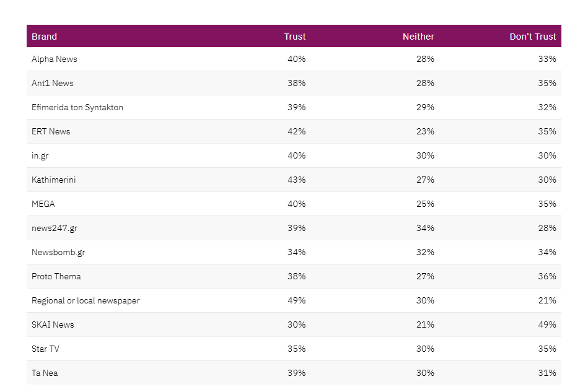Click the news247.gr brand entry

[x=55, y=229]
